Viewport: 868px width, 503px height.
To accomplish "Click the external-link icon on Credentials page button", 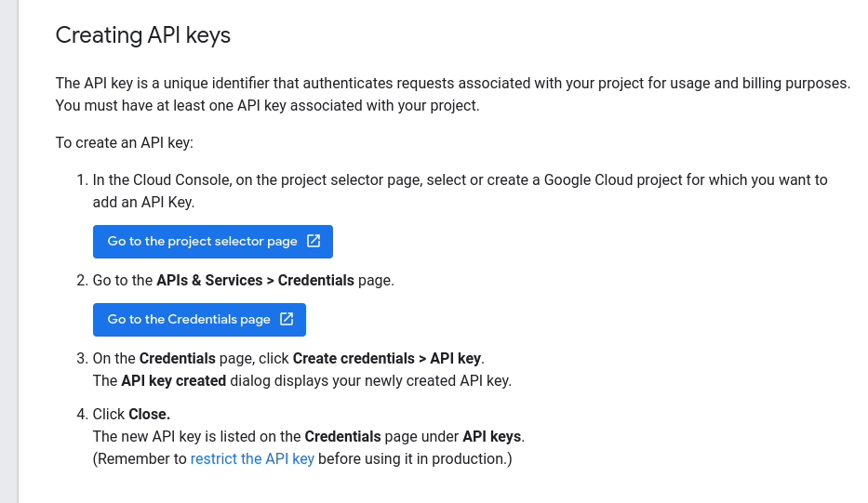I will pyautogui.click(x=287, y=319).
